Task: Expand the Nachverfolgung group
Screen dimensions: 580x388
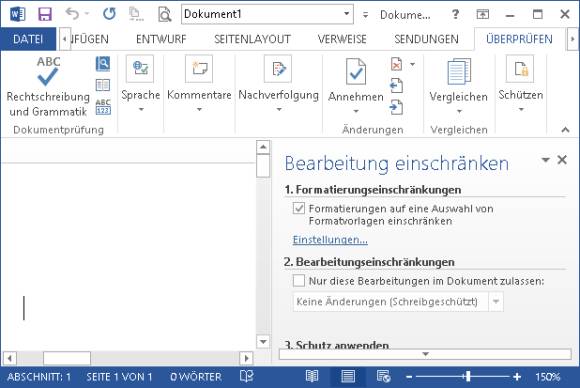Action: click(279, 84)
